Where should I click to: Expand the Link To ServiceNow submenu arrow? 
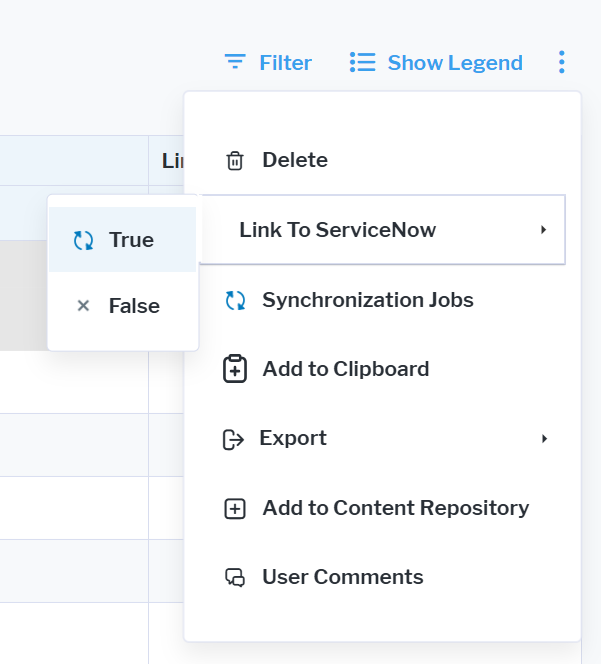coord(543,230)
